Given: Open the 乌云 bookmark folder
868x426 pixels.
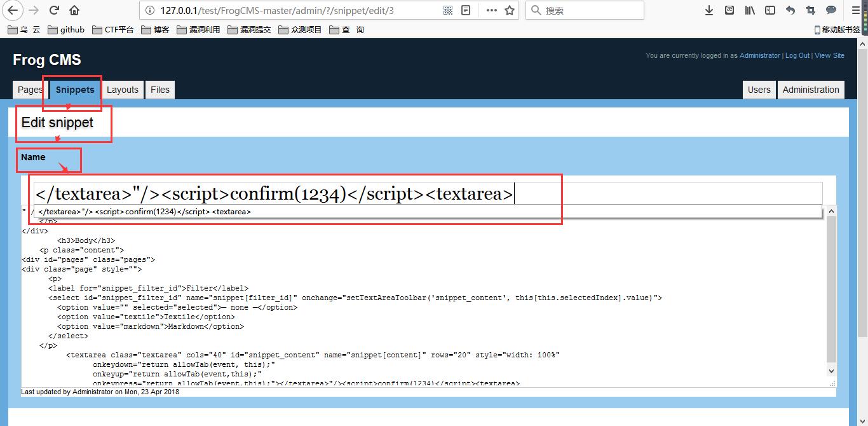Looking at the screenshot, I should (24, 30).
